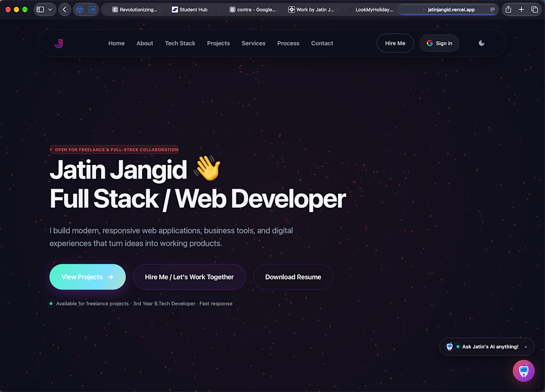Switch to the contra - Google tab
Viewport: 545px width, 392px height.
253,9
